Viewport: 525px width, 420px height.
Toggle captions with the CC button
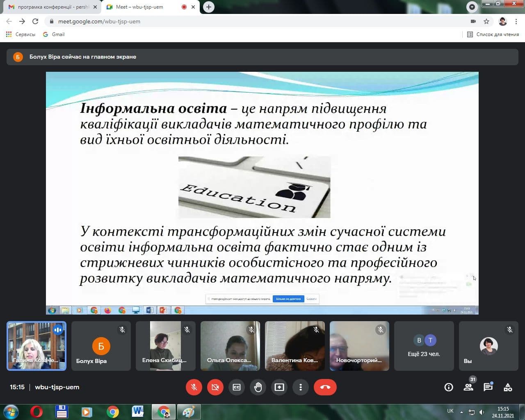pos(237,387)
